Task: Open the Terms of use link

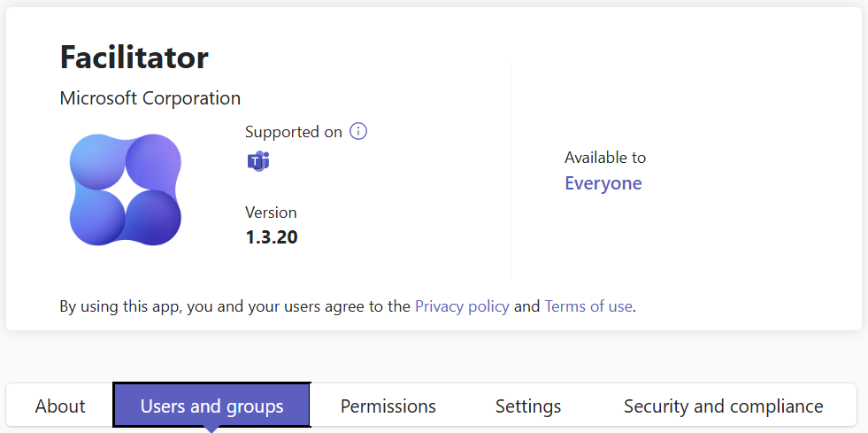Action: (588, 306)
